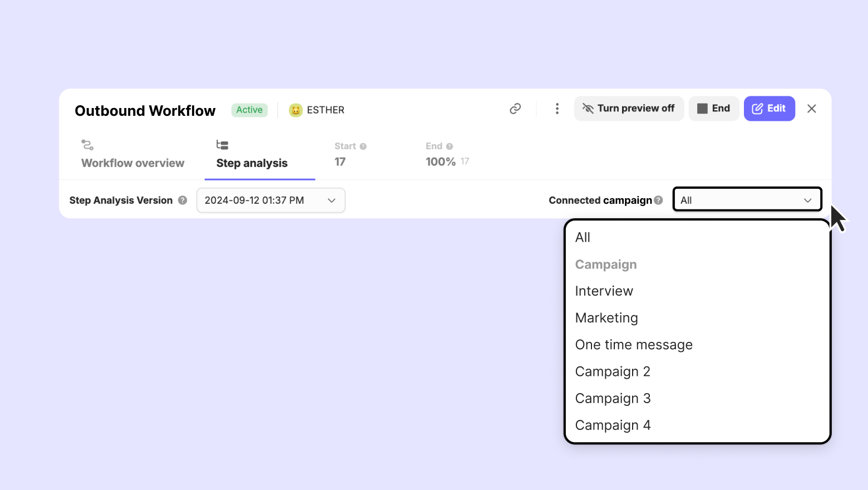Choose Campaign 3 from the dropdown
The height and width of the screenshot is (490, 868).
[x=613, y=399]
